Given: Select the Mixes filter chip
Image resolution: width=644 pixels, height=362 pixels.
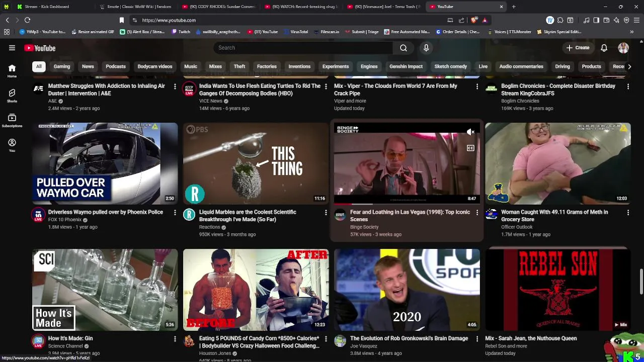Looking at the screenshot, I should pos(215,66).
